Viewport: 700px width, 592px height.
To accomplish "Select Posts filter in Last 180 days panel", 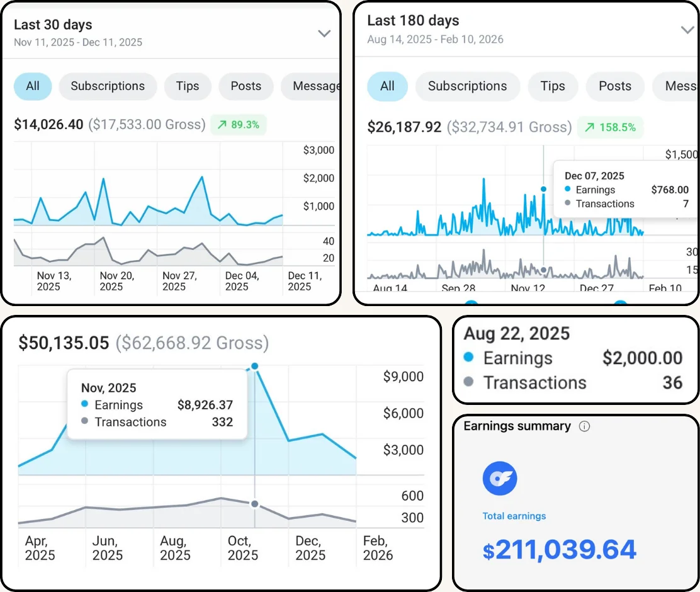I will click(x=615, y=86).
